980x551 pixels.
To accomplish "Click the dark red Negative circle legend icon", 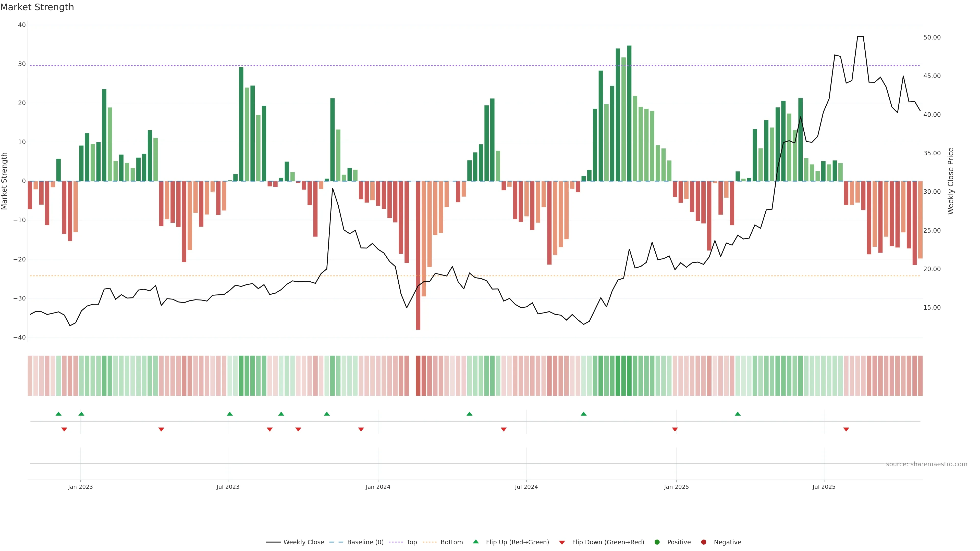I will click(x=703, y=542).
